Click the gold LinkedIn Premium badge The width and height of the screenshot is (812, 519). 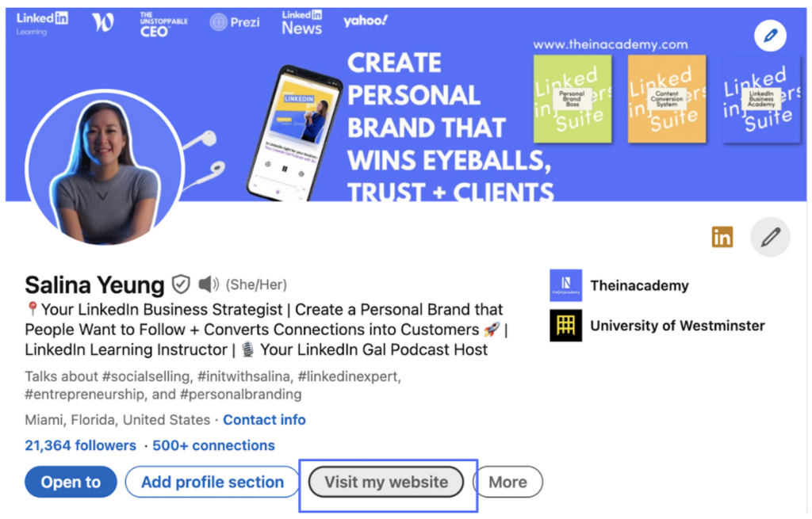[722, 237]
